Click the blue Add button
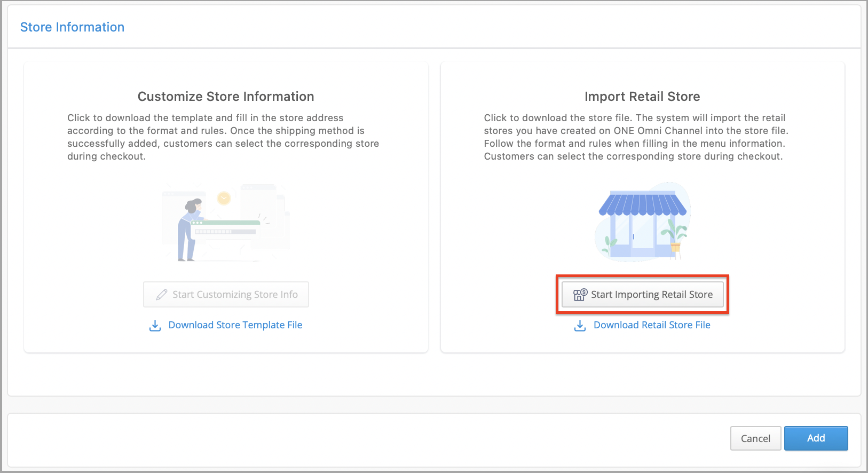Image resolution: width=868 pixels, height=473 pixels. tap(816, 438)
